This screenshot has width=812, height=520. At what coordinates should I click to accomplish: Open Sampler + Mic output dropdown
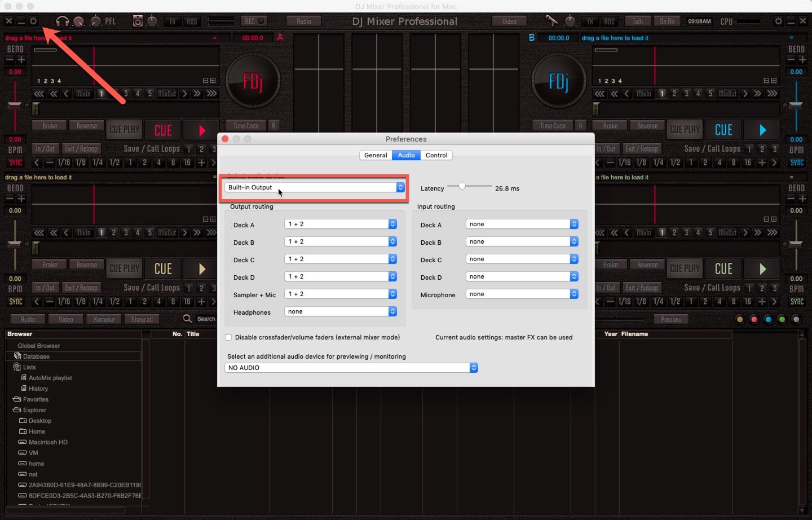point(341,294)
